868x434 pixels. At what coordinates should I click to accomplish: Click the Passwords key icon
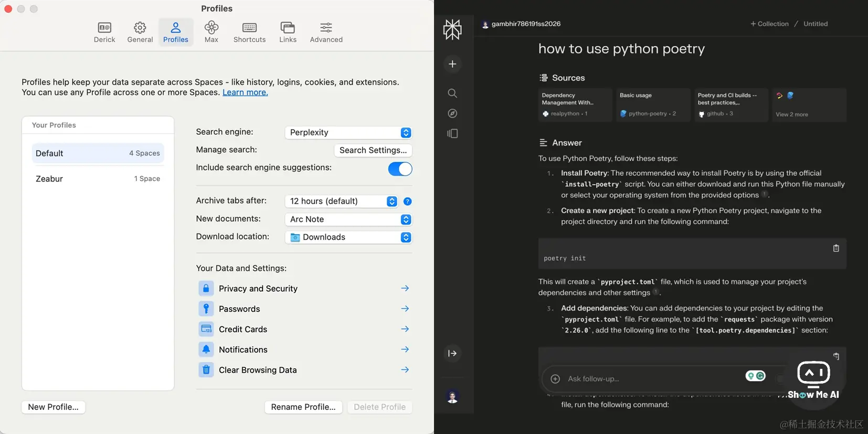pos(206,309)
